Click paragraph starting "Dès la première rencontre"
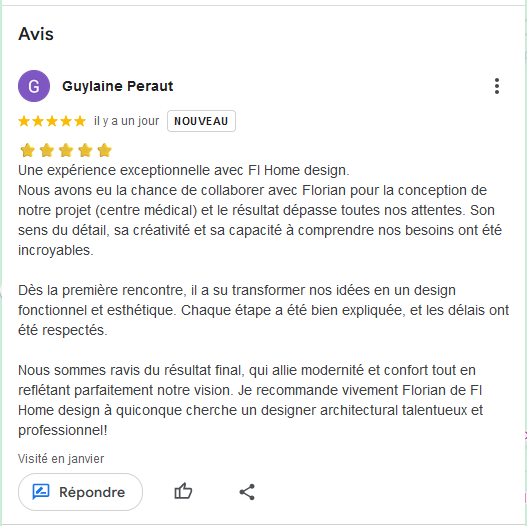The image size is (527, 526). [264, 310]
